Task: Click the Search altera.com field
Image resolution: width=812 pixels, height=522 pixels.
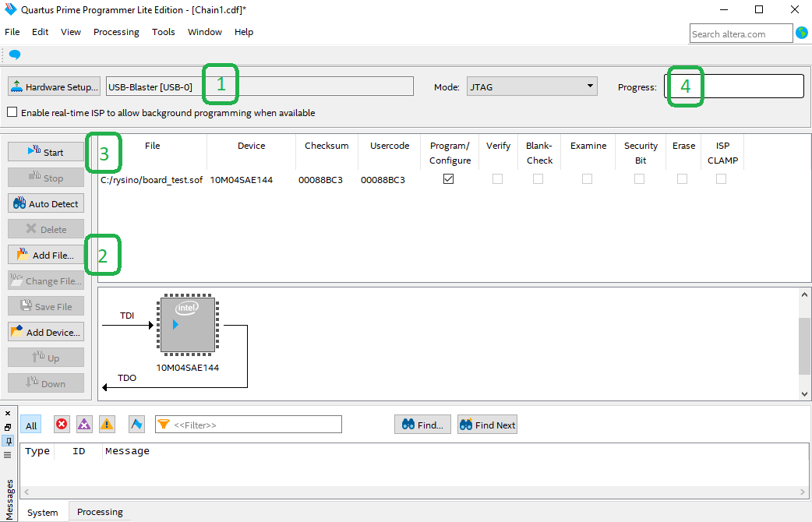Action: (740, 34)
